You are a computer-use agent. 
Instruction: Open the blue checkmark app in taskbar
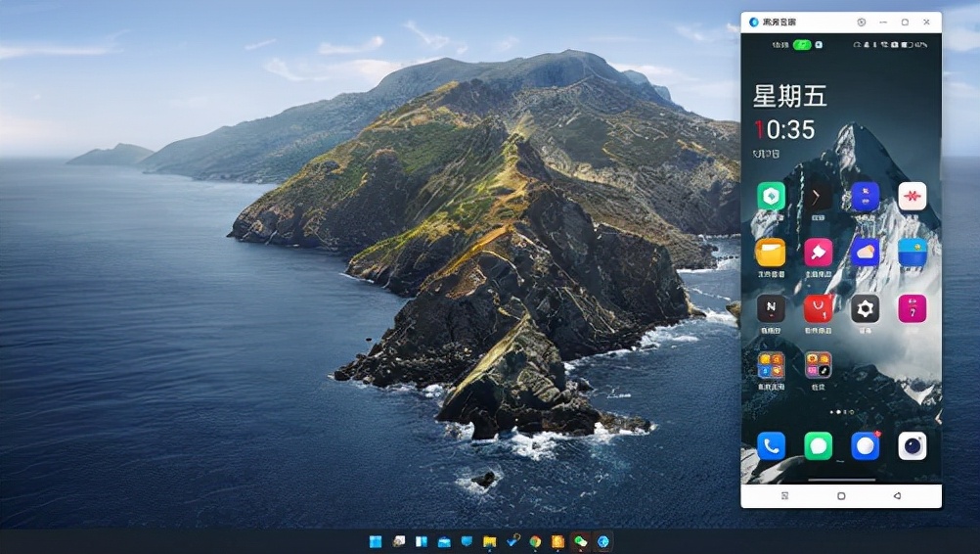512,541
